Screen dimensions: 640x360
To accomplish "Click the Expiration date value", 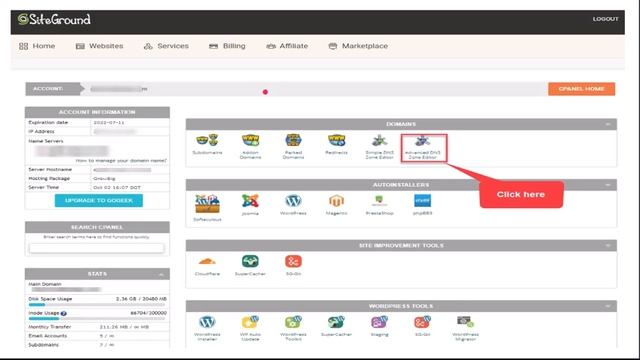I will (x=109, y=122).
